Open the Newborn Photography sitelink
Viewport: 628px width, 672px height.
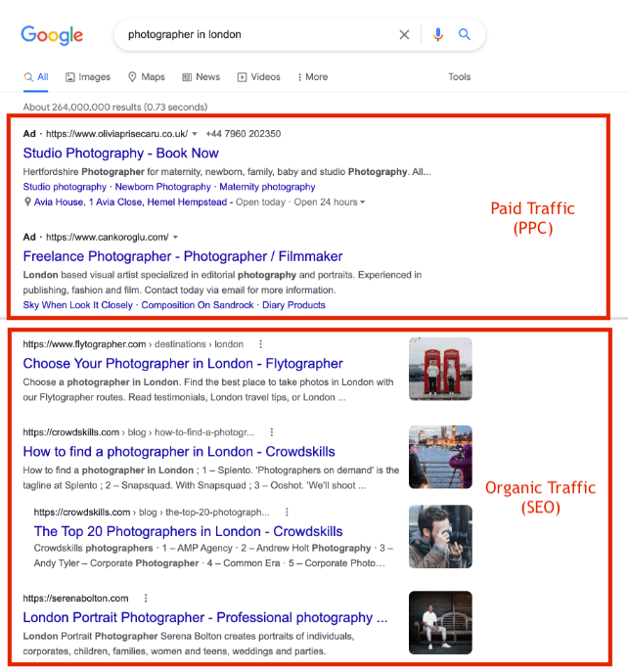pyautogui.click(x=163, y=187)
